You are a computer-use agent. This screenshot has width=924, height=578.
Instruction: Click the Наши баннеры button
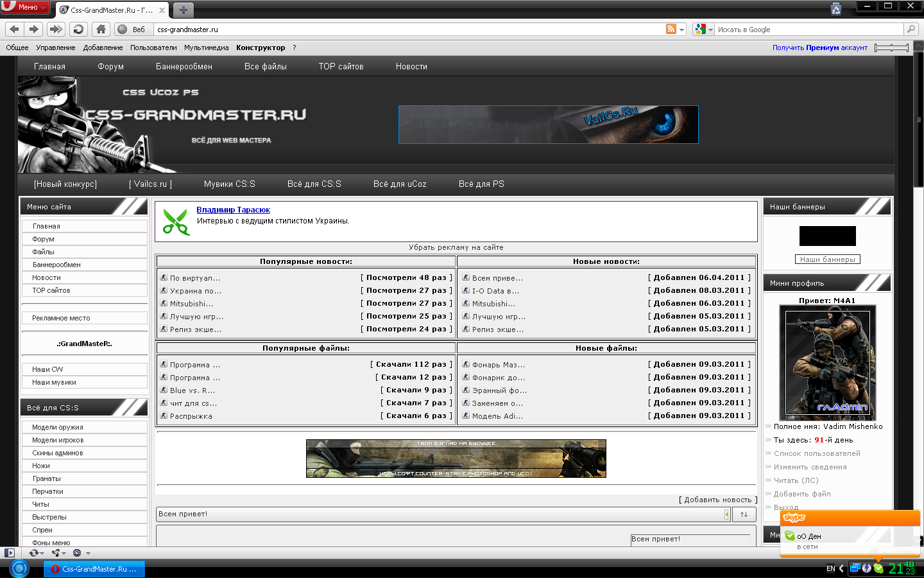[827, 259]
